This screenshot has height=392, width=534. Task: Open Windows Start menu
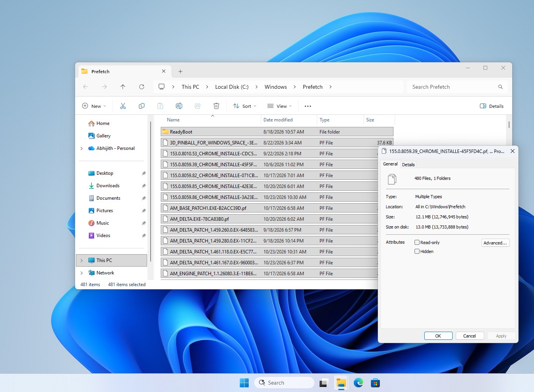[x=244, y=383]
